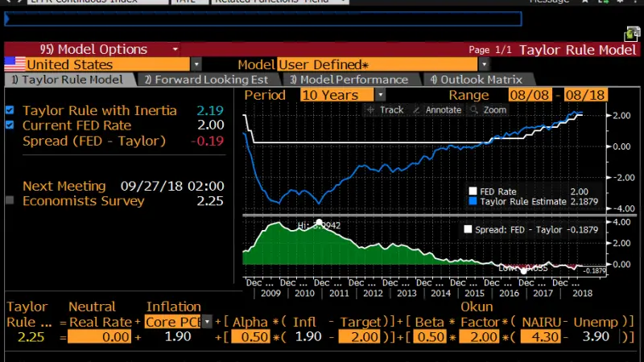Edit the Alpha 0.50 field
Screen dimensions: 644x362
coord(250,337)
